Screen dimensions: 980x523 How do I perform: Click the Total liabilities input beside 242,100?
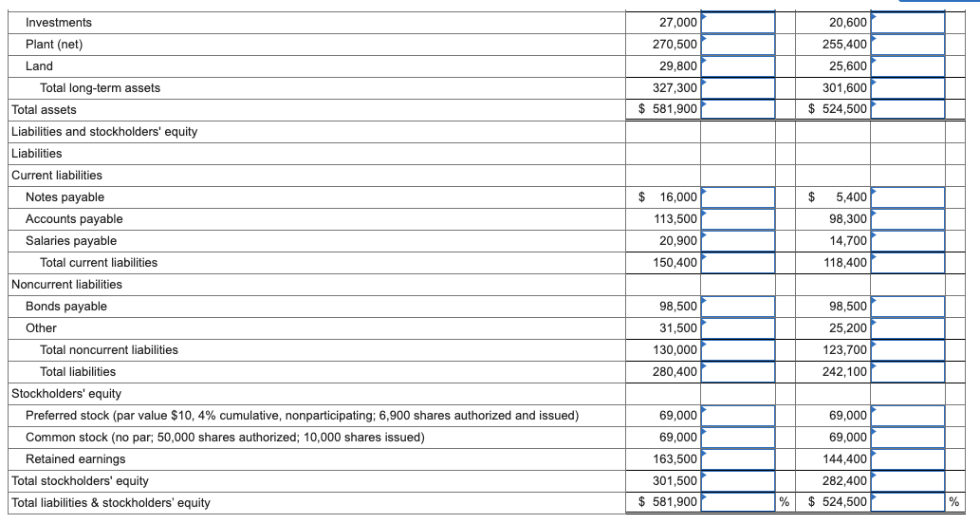coord(908,372)
